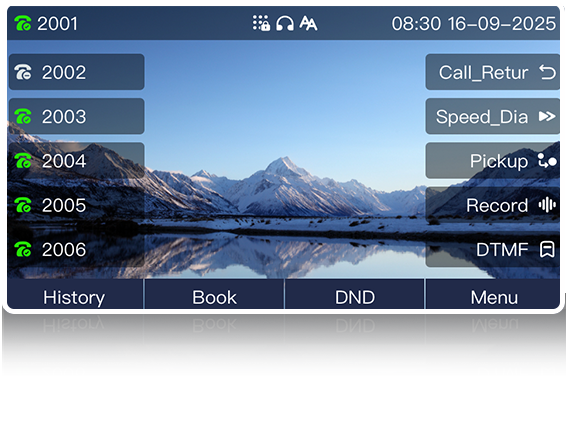570x425 pixels.
Task: Select line key 2004
Action: pos(77,161)
